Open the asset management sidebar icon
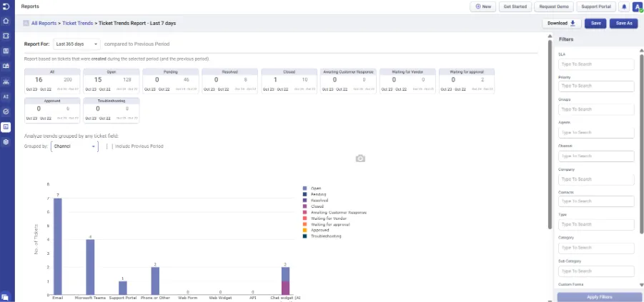This screenshot has height=302, width=644. (6, 81)
